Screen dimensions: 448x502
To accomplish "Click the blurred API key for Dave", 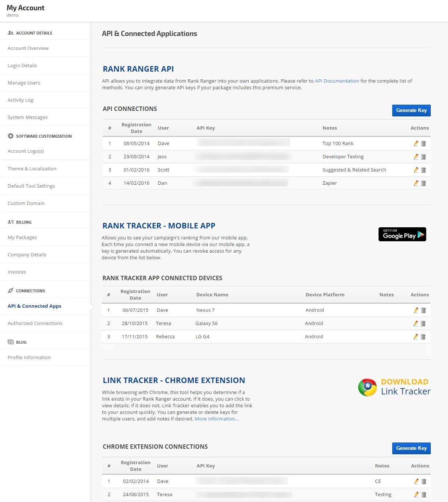I will click(243, 142).
